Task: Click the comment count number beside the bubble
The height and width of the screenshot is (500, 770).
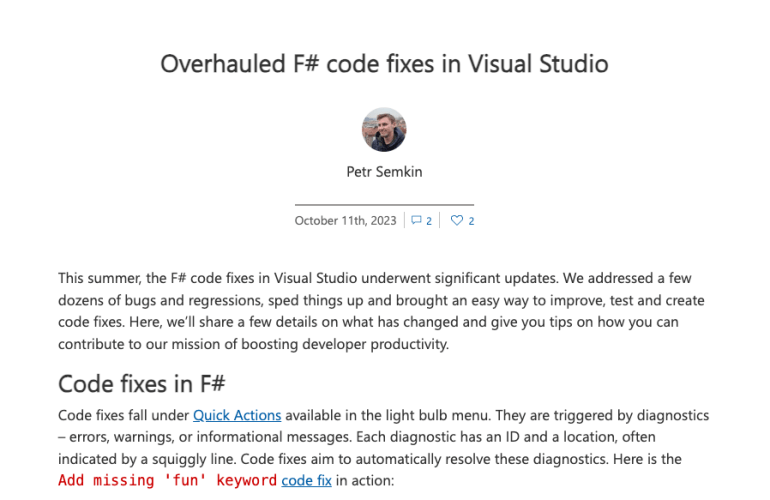Action: [x=429, y=221]
